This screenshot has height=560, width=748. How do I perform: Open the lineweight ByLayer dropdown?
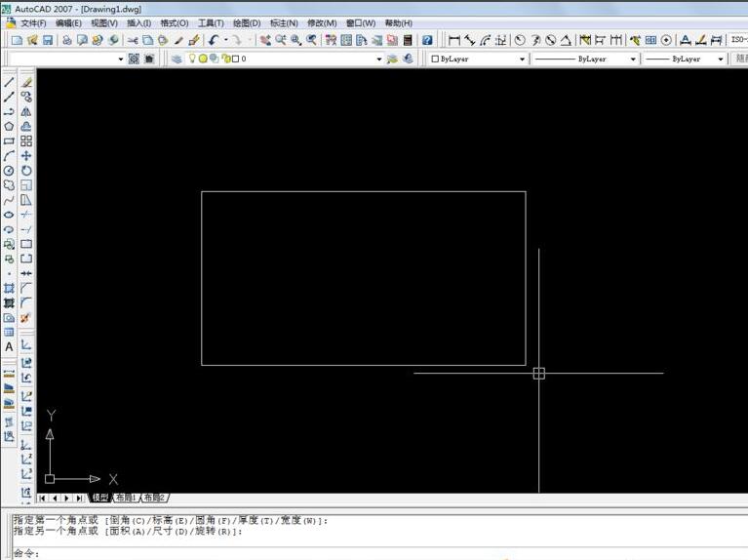721,60
